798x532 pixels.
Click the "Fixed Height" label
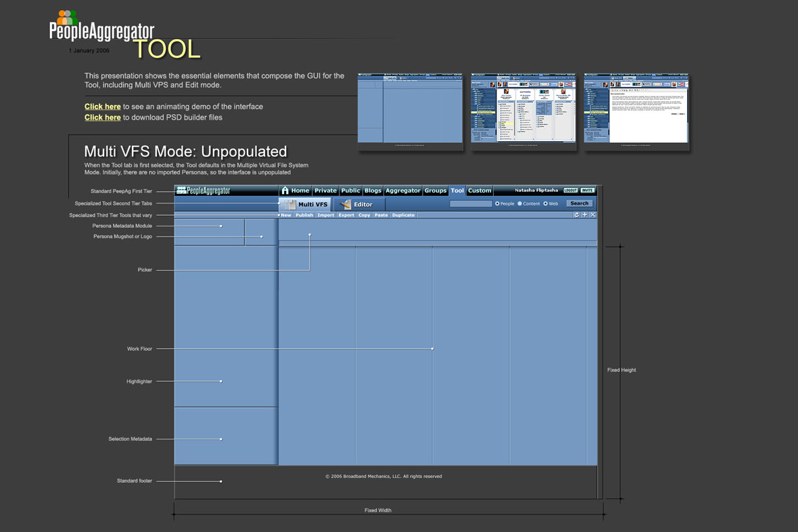[x=621, y=370]
